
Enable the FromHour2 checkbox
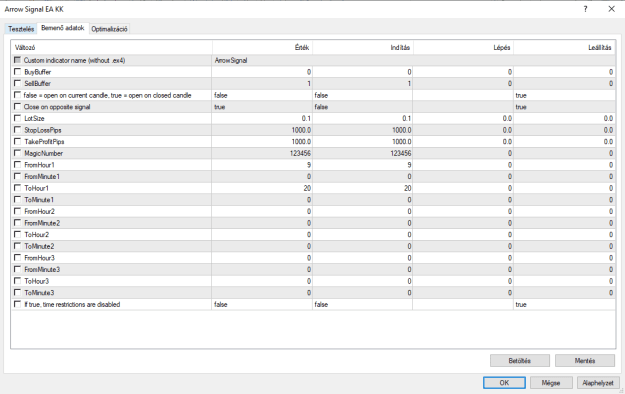coord(17,211)
